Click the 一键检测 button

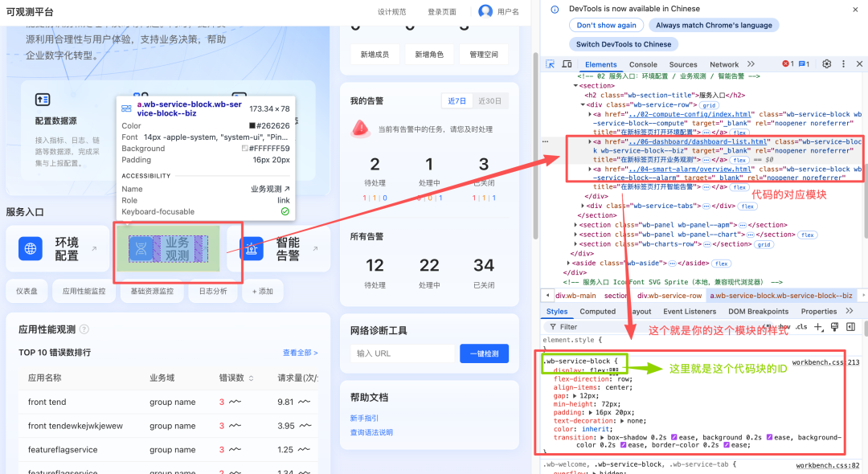tap(485, 353)
